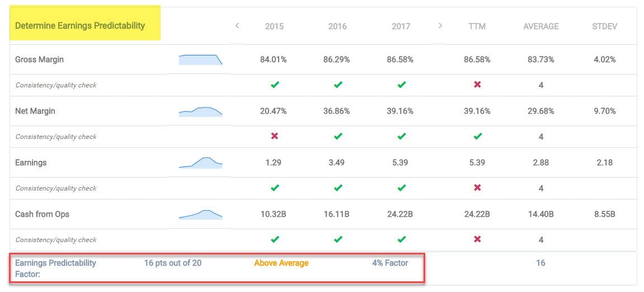Click the green checkmark for Gross Margin 2015
This screenshot has width=644, height=292.
coord(274,85)
